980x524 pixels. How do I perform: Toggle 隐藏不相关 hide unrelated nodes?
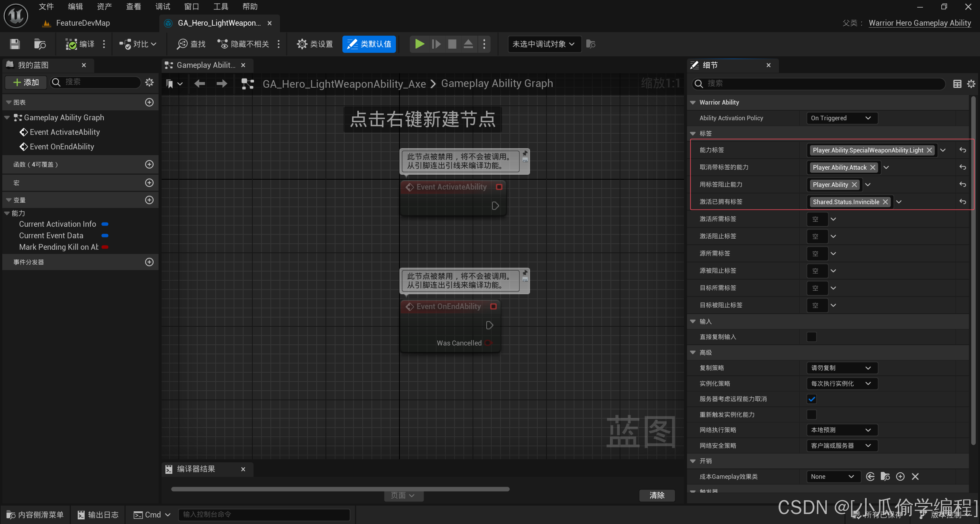pyautogui.click(x=243, y=44)
